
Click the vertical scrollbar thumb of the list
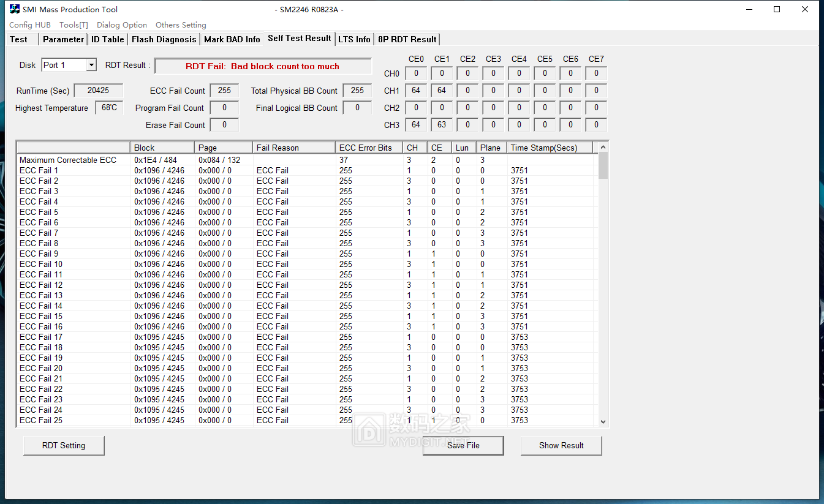pos(603,165)
